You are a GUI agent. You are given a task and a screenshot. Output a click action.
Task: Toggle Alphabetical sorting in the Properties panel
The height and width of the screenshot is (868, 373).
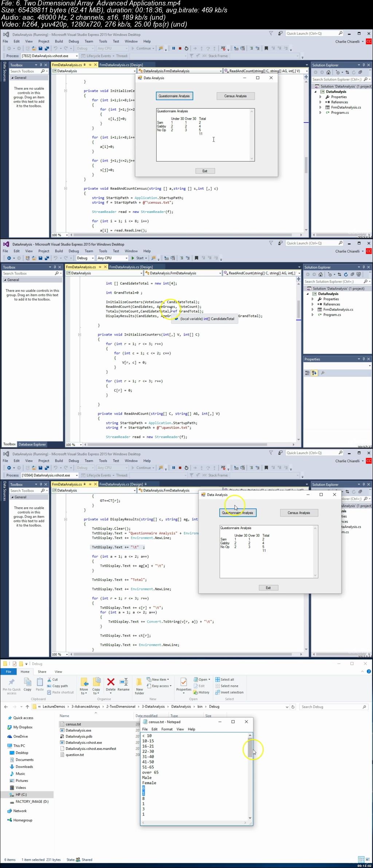314,373
